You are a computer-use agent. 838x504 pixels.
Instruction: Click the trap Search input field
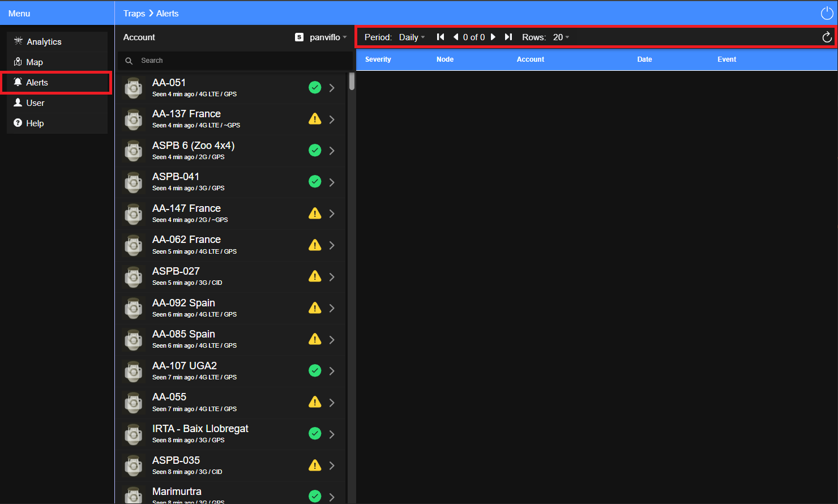[235, 61]
